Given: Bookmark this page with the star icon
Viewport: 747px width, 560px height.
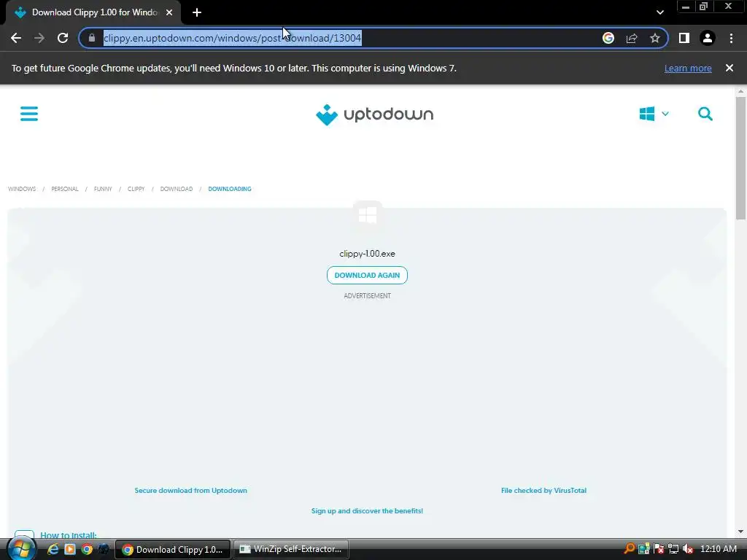Looking at the screenshot, I should (x=655, y=38).
